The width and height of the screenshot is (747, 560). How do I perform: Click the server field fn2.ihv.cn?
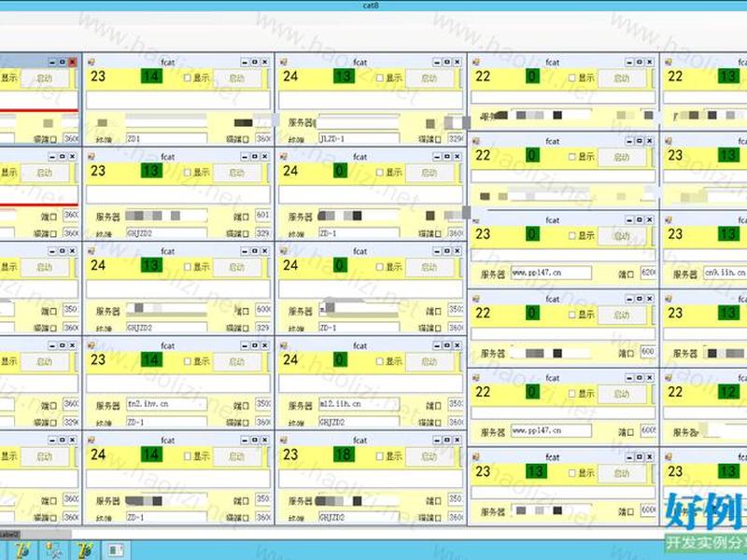coord(166,404)
